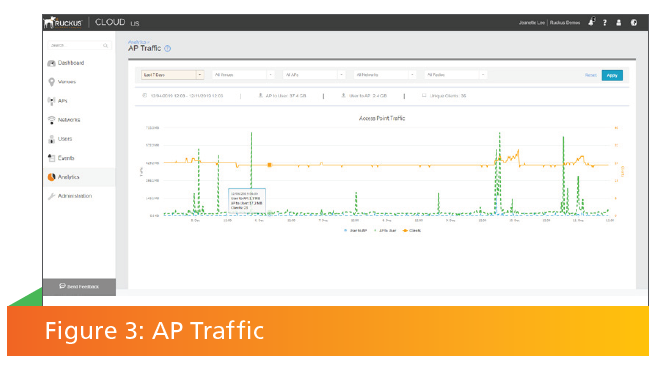Click the clock date range icon
This screenshot has width=657, height=369.
(145, 95)
